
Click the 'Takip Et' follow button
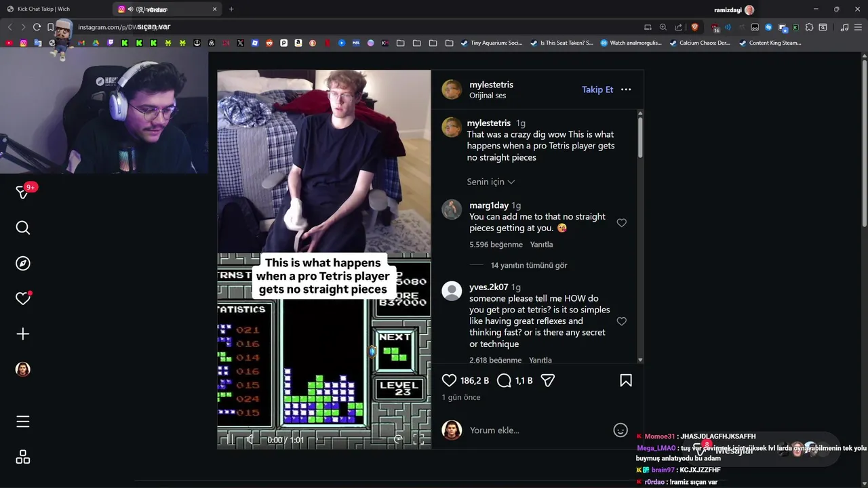(x=597, y=89)
